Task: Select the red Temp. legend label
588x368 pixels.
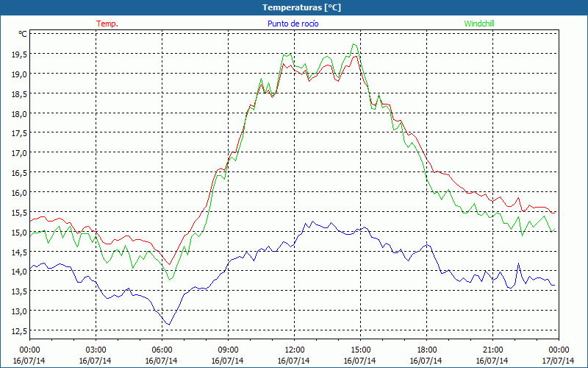Action: pos(107,24)
